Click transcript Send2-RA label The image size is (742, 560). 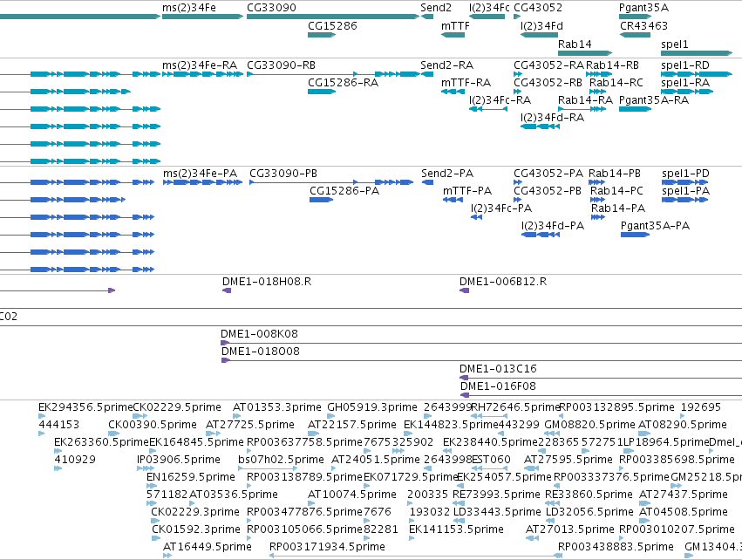click(446, 65)
